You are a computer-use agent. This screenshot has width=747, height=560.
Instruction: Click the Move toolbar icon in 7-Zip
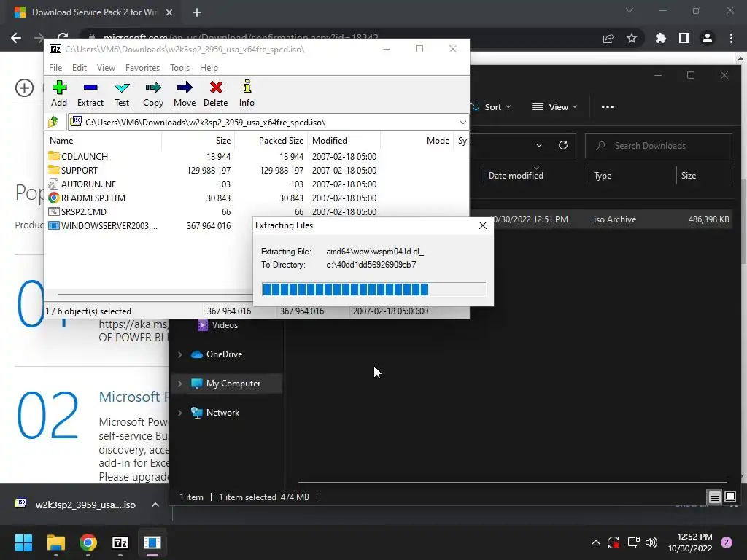pos(185,93)
